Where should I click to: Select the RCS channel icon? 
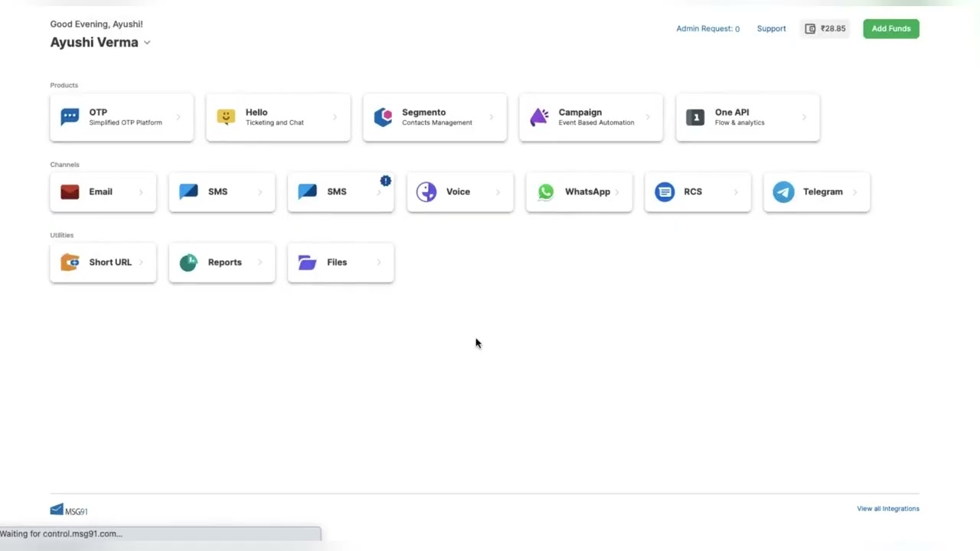click(665, 192)
